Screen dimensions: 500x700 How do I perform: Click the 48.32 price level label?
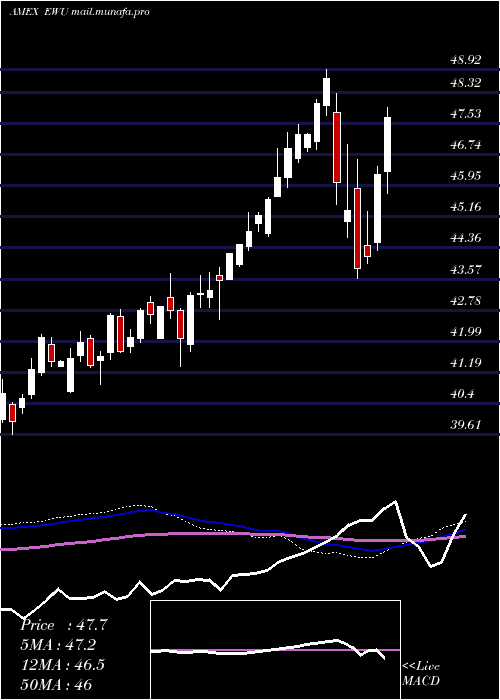[x=465, y=83]
